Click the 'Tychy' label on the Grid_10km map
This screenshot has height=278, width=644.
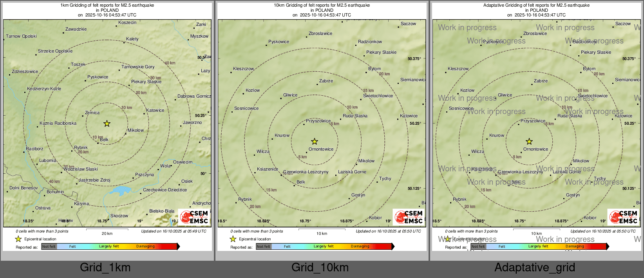385,179
